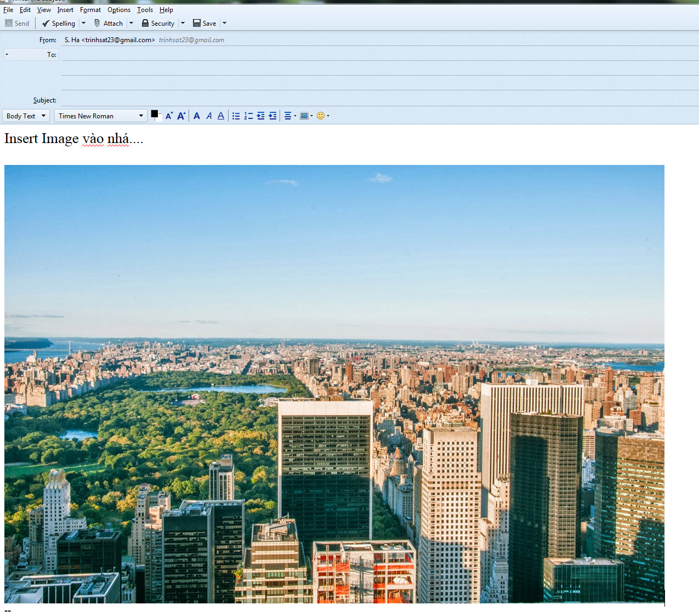This screenshot has width=699, height=616.
Task: Open the From sender identity selector
Action: [x=379, y=40]
